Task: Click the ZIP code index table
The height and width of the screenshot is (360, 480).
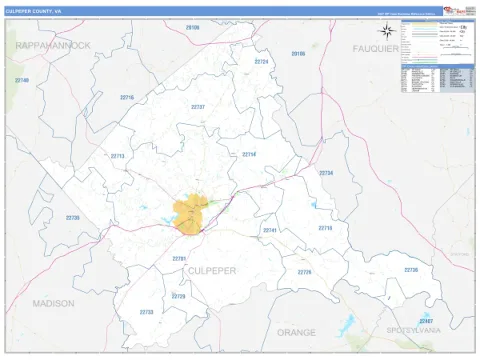Action: [438, 79]
